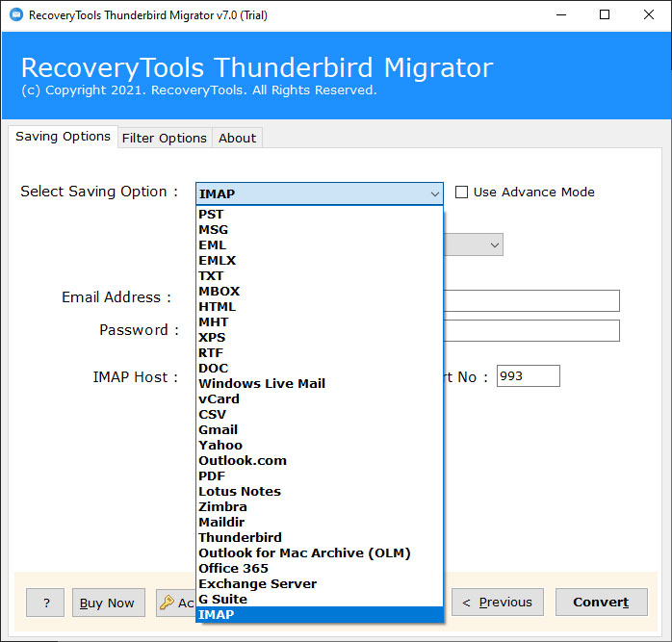672x642 pixels.
Task: Open the partially hidden dropdown below Advance Mode
Action: (x=473, y=244)
